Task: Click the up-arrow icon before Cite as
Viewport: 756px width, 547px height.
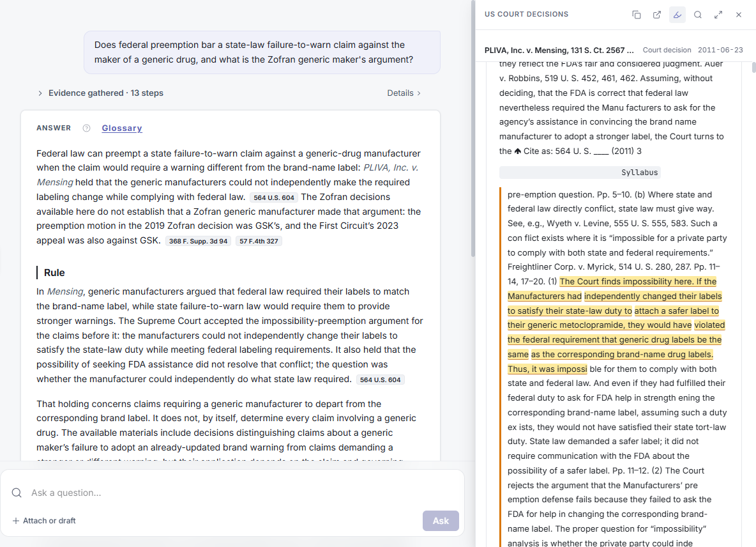Action: tap(517, 151)
